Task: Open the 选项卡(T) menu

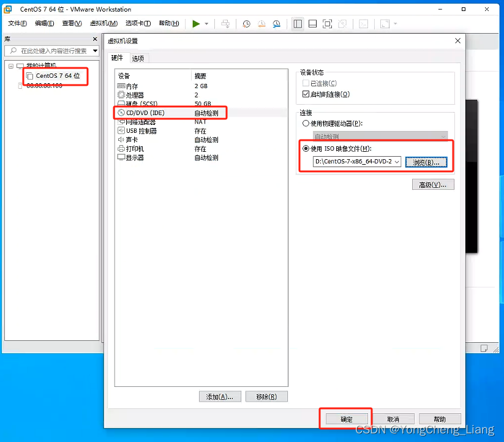Action: (138, 23)
